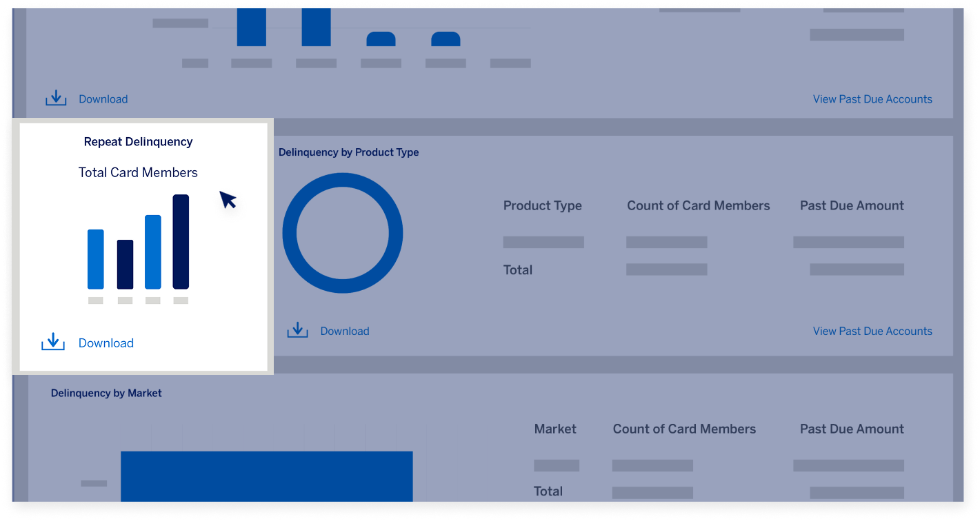Expand the Delinquency by Product Type section
The image size is (980, 521).
coord(348,152)
